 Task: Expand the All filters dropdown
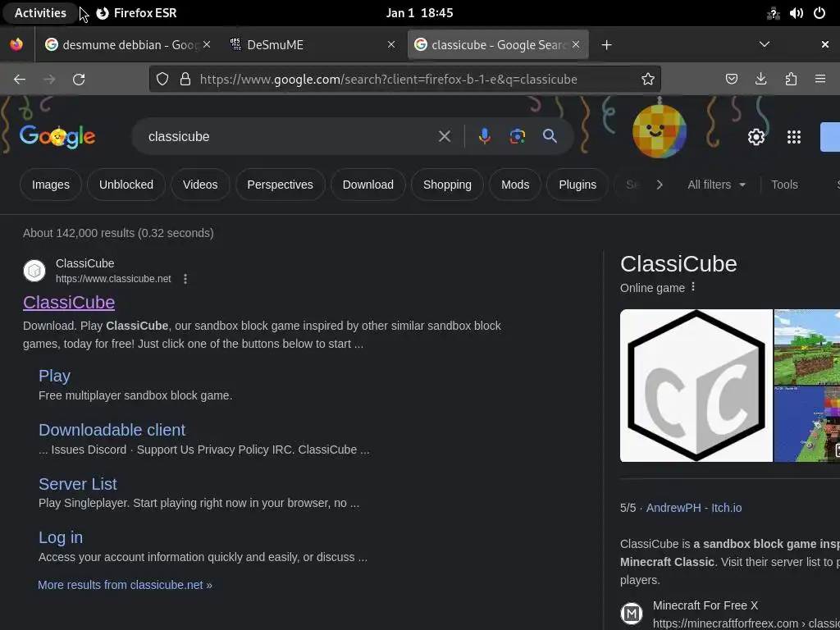(716, 185)
